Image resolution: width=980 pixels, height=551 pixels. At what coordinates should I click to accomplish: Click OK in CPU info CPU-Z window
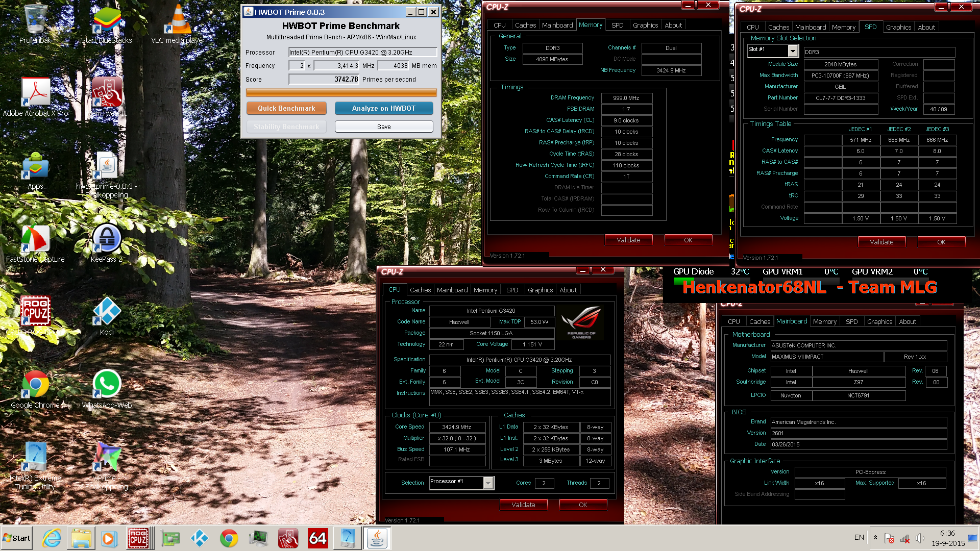point(583,505)
